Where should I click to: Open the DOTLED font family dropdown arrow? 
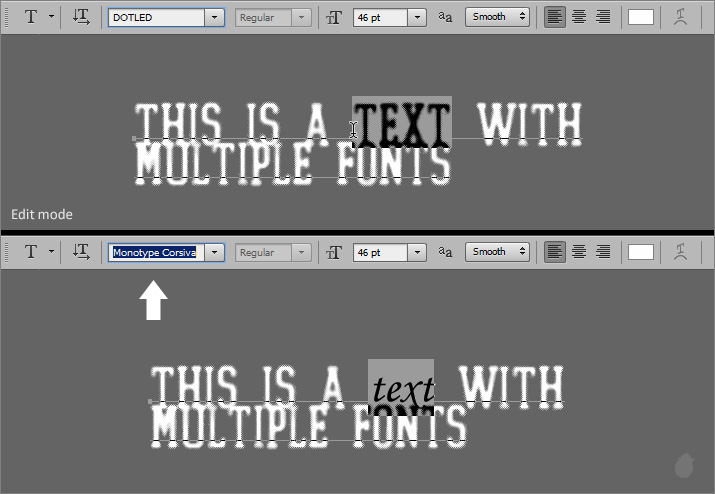pos(214,17)
